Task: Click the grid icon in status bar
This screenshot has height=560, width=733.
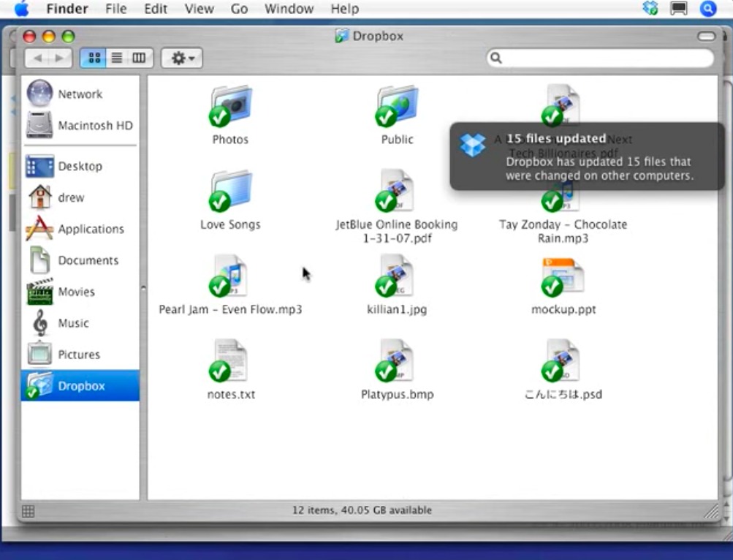Action: click(28, 511)
